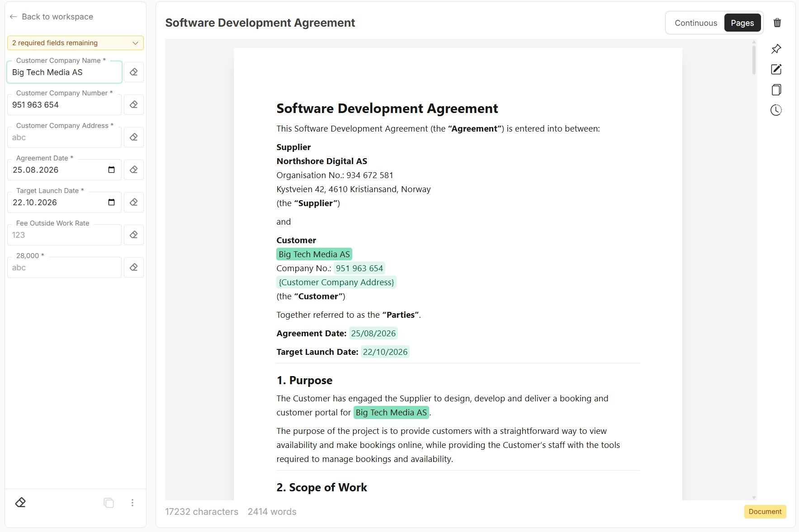799x532 pixels.
Task: Open the three-dot more options menu
Action: [132, 503]
